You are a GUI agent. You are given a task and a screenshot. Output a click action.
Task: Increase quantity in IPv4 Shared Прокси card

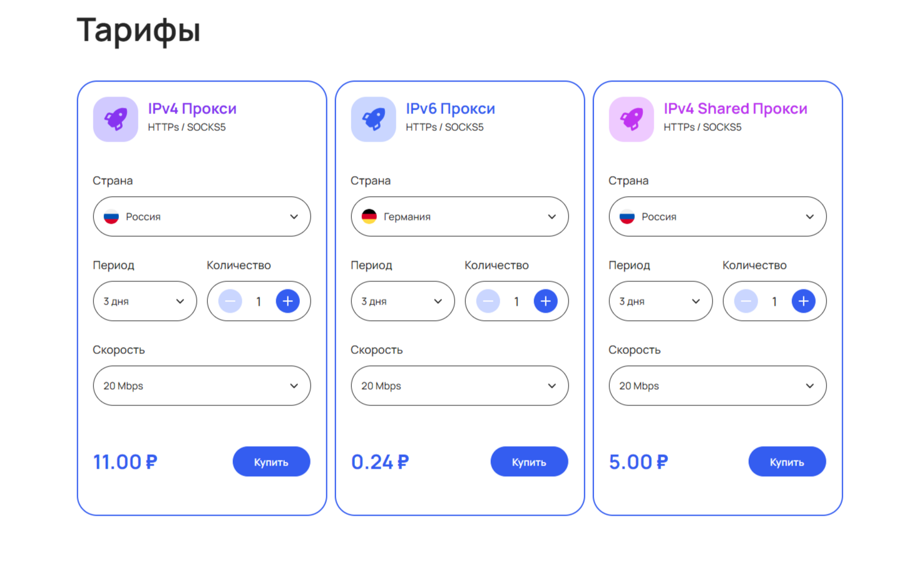pyautogui.click(x=803, y=301)
